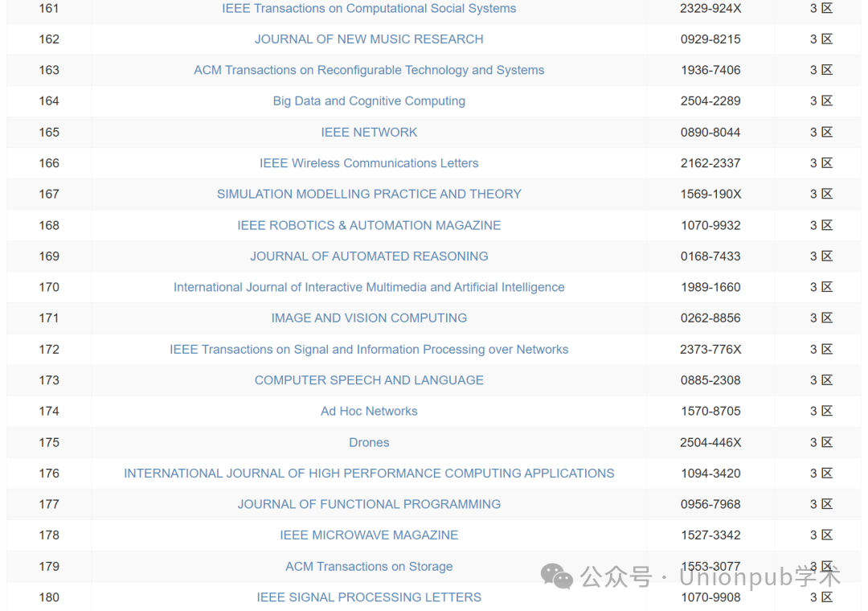The height and width of the screenshot is (611, 868).
Task: Click row number 178
Action: tap(49, 535)
